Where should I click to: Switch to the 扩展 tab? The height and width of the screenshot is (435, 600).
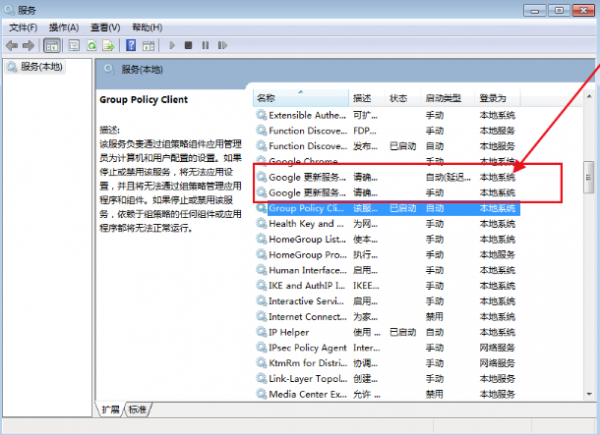pyautogui.click(x=112, y=410)
